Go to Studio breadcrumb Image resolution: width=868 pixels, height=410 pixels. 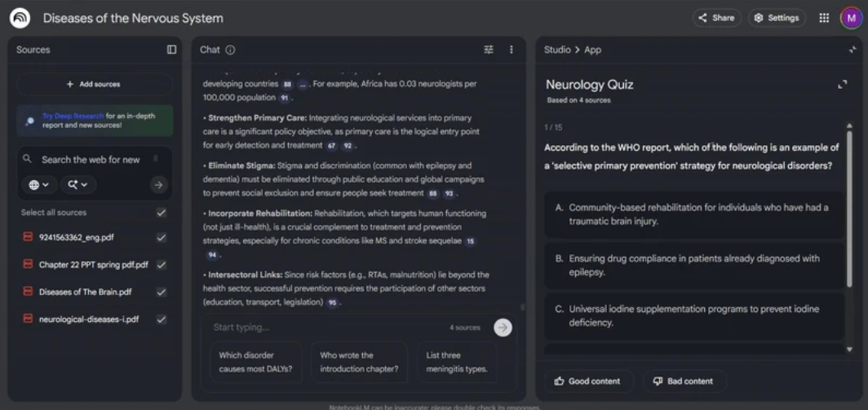point(557,50)
